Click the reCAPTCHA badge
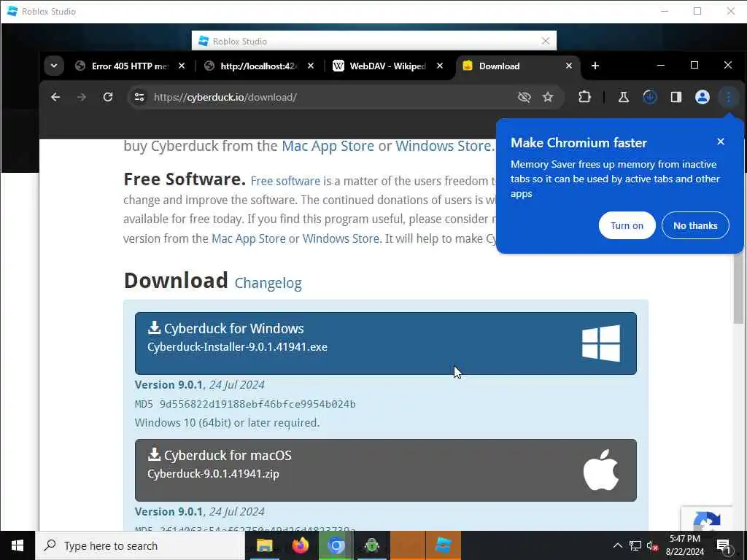This screenshot has width=747, height=560. click(x=707, y=518)
